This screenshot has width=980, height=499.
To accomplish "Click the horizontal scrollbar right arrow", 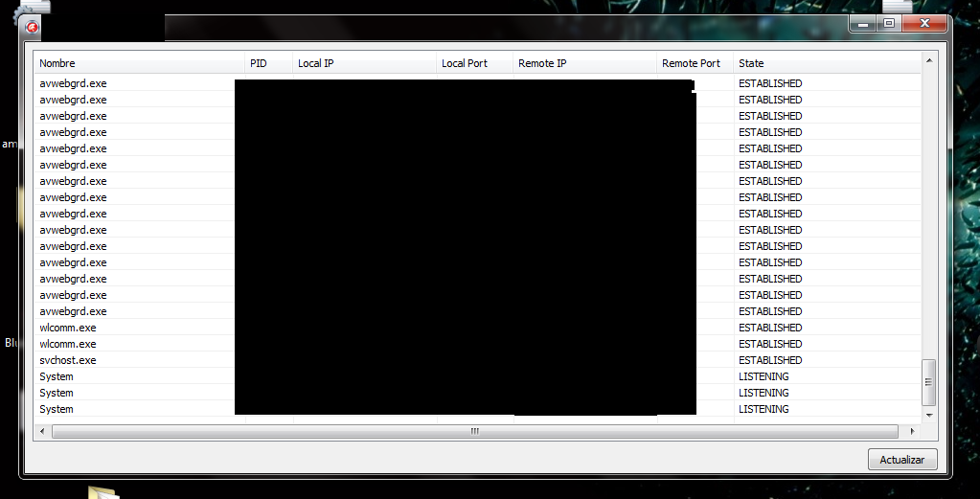I will tap(906, 432).
